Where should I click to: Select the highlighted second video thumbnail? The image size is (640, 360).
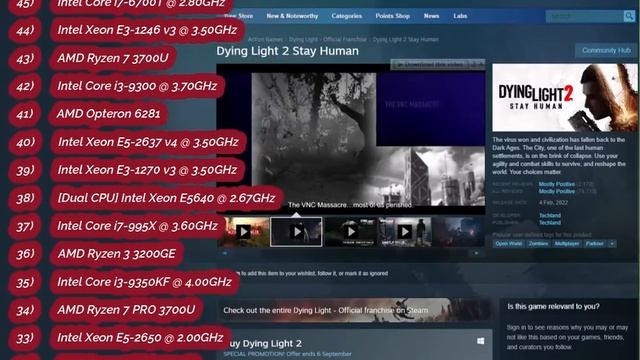pos(296,232)
